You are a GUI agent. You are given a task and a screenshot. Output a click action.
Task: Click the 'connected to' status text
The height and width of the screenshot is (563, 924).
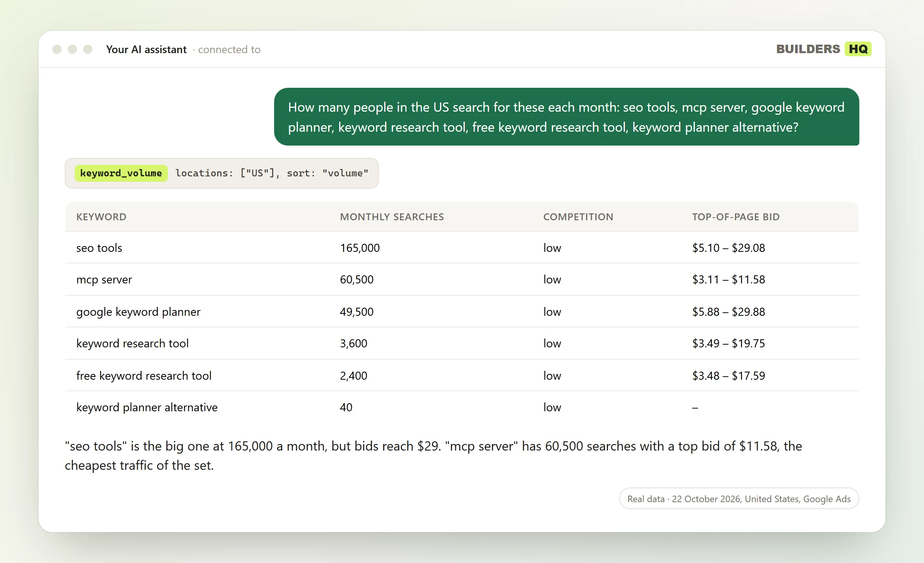(229, 49)
